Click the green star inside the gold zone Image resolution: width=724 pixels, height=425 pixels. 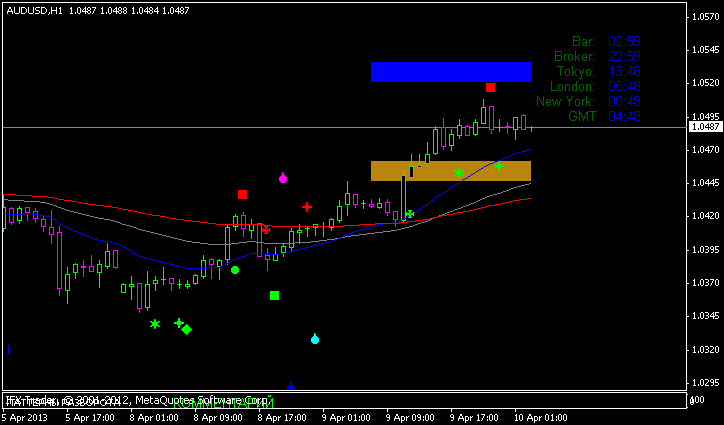[x=458, y=173]
